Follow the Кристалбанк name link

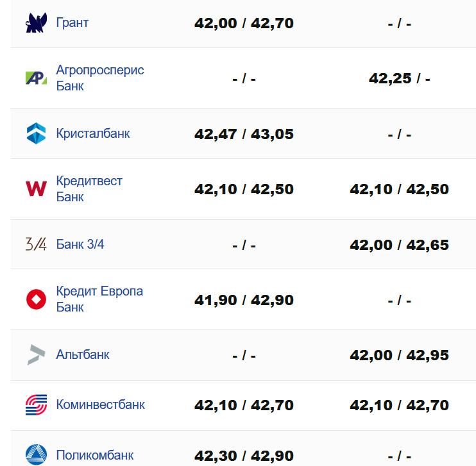(x=93, y=133)
